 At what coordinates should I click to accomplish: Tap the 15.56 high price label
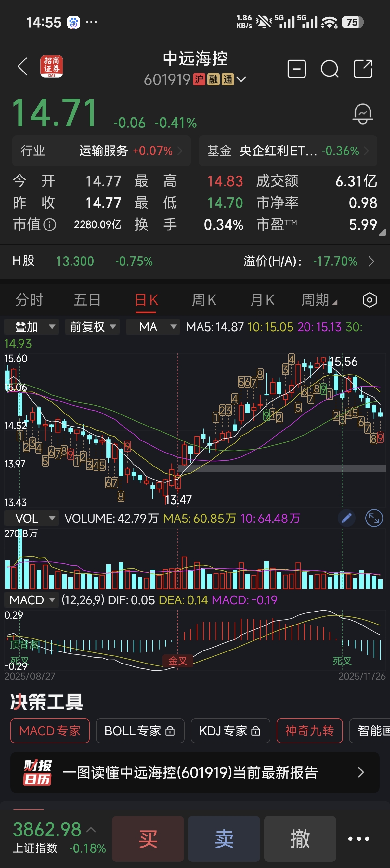tap(343, 362)
